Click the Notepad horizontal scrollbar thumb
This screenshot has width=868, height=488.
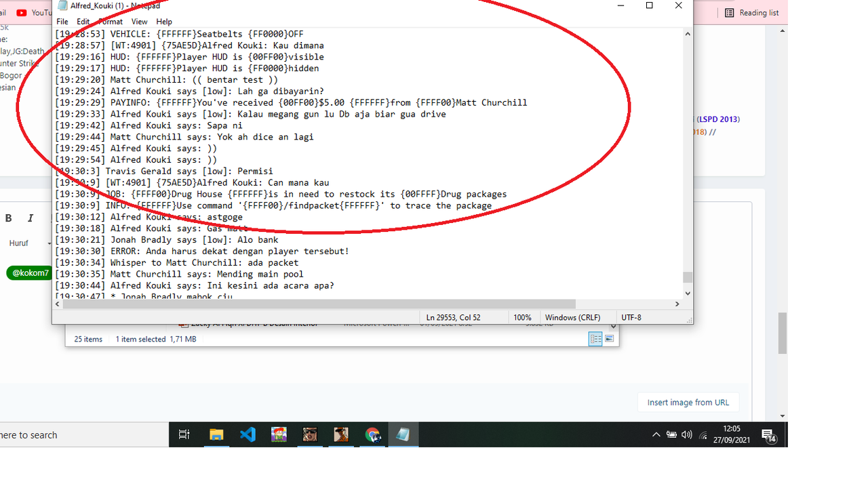click(319, 304)
